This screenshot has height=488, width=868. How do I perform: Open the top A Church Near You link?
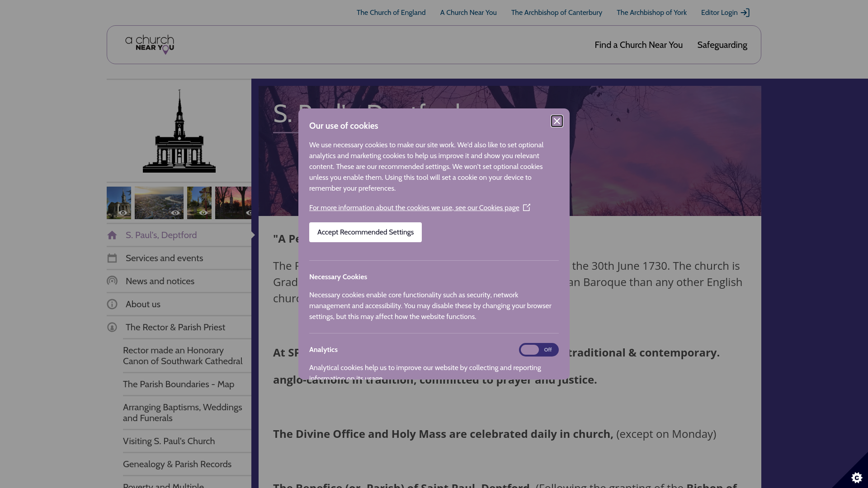pos(468,13)
